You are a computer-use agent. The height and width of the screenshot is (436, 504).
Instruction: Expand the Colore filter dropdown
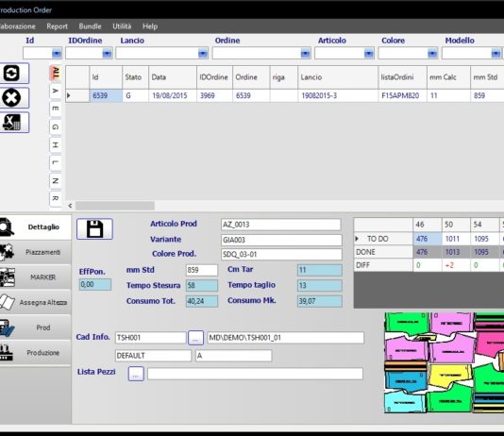[432, 54]
